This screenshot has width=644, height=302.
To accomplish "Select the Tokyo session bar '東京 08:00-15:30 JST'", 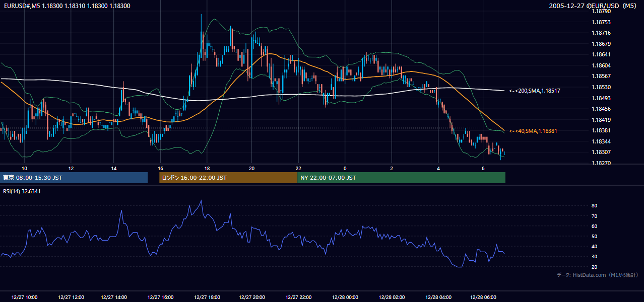I will 74,178.
